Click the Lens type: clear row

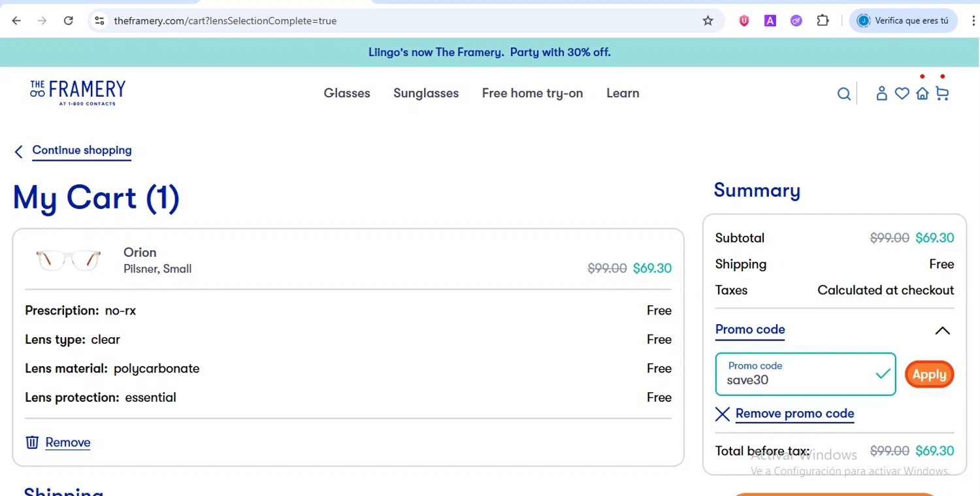pyautogui.click(x=348, y=339)
